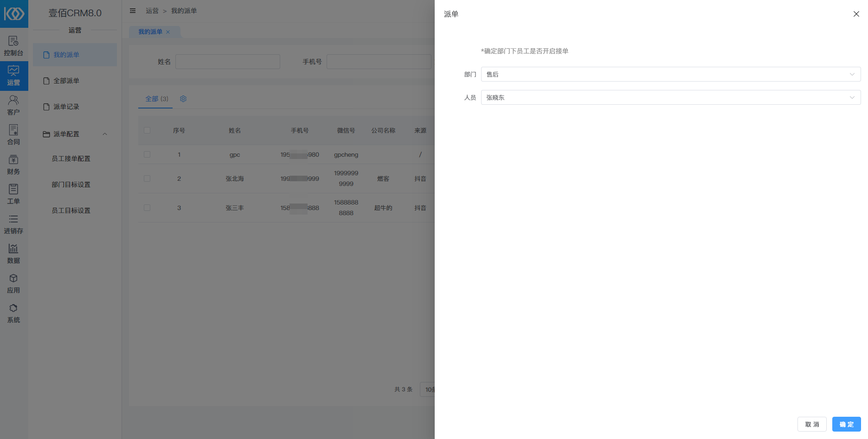The height and width of the screenshot is (439, 868).
Task: Click the 手机号 column header
Action: pyautogui.click(x=300, y=130)
